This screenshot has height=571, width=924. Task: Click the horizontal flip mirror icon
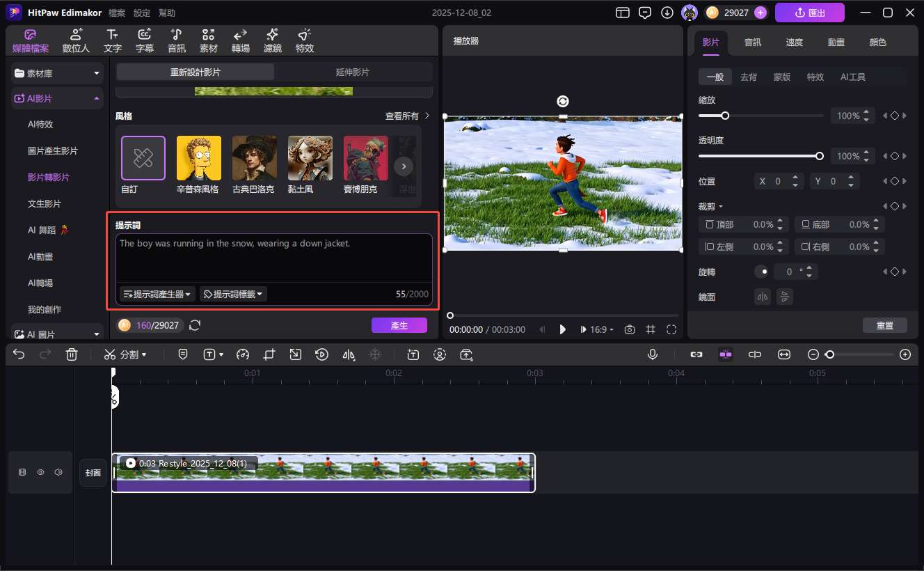[763, 297]
